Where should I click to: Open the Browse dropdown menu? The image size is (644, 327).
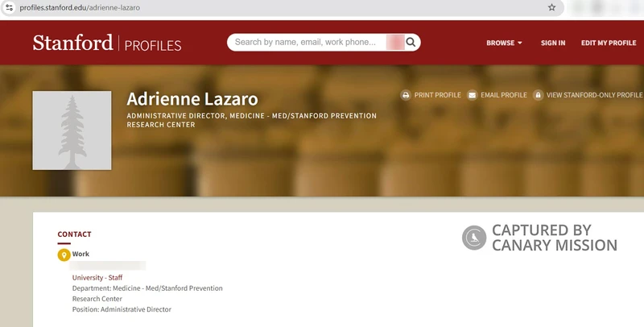[x=504, y=43]
